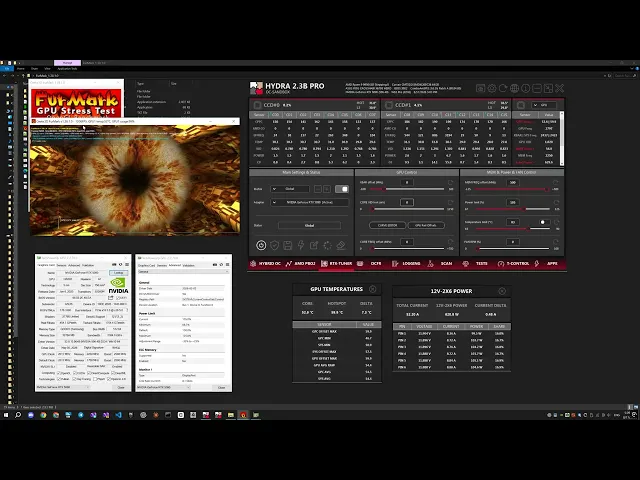
Task: Switch to the T-CONTROL tab
Action: coord(513,264)
